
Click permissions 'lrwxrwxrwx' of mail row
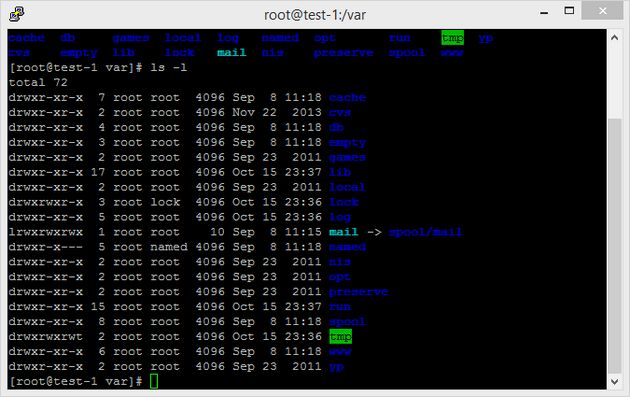coord(45,232)
